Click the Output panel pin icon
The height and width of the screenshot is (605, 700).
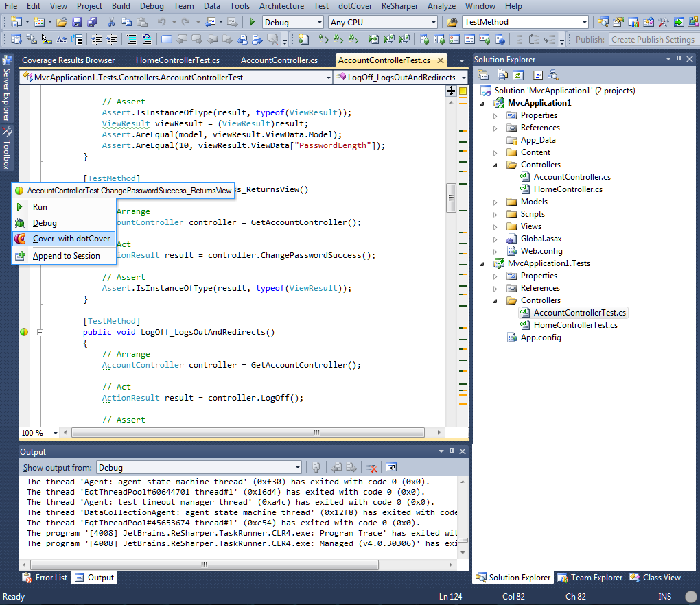pyautogui.click(x=452, y=451)
